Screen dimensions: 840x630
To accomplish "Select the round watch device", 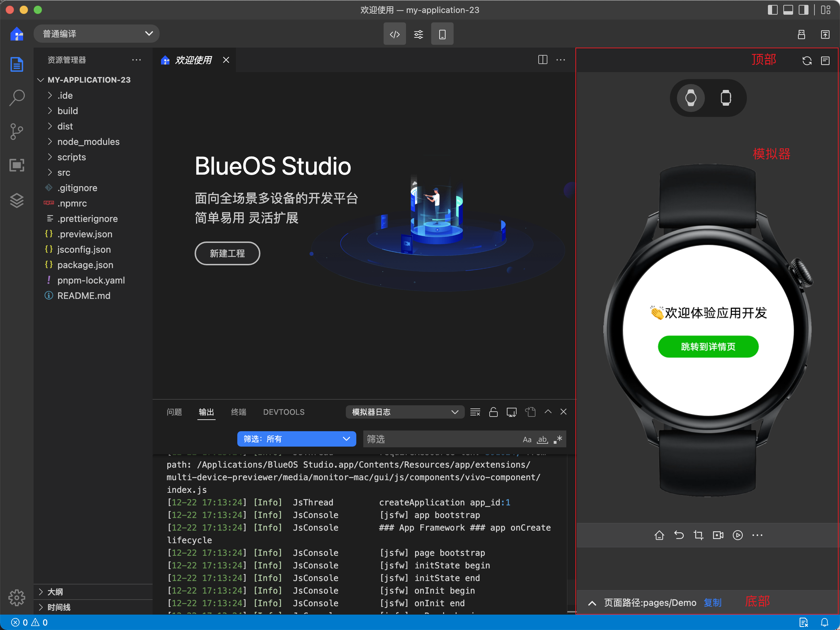I will coord(691,98).
